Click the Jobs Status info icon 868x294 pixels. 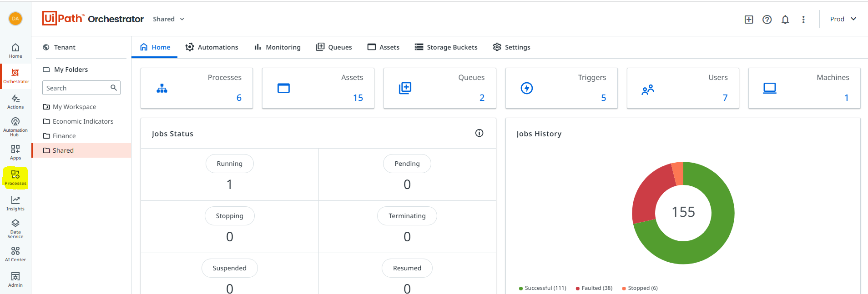[479, 133]
